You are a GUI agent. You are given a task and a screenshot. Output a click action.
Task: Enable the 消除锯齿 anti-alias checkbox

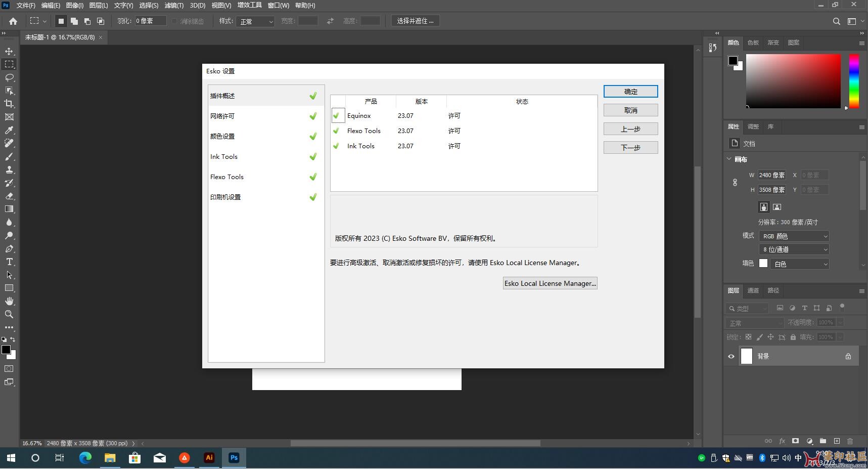[174, 21]
